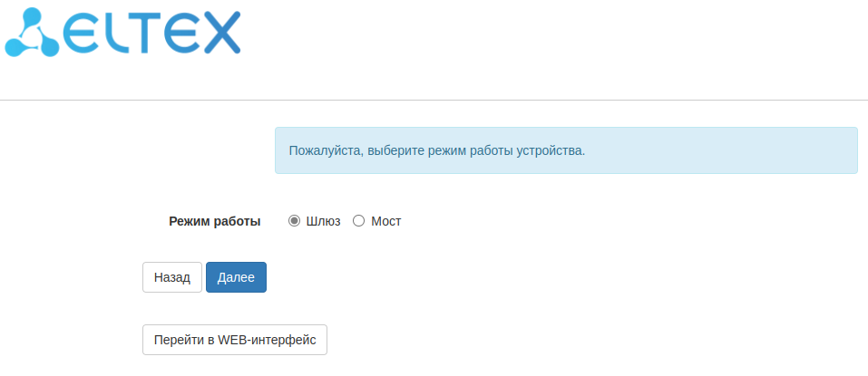Keep gateway mode by clicking Шлюз

pyautogui.click(x=294, y=221)
